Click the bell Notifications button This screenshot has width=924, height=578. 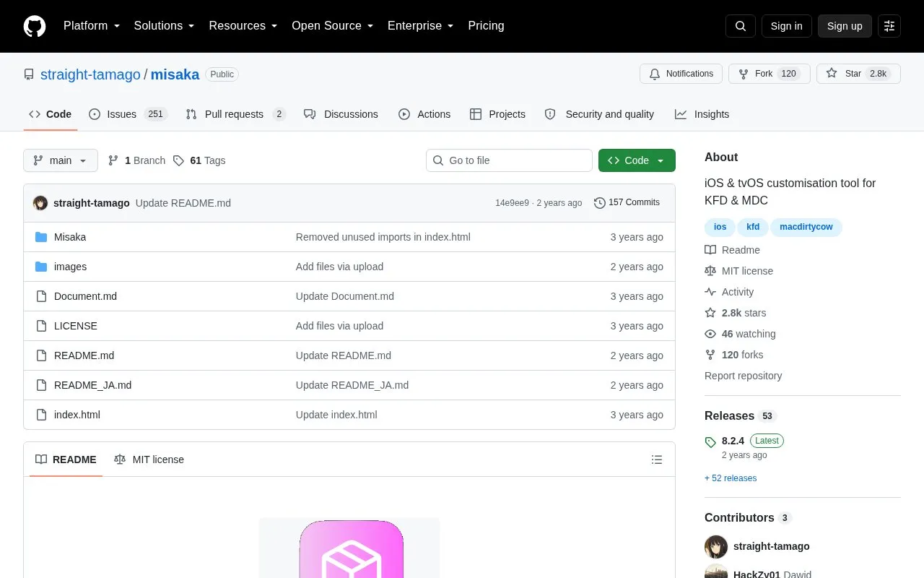click(681, 74)
